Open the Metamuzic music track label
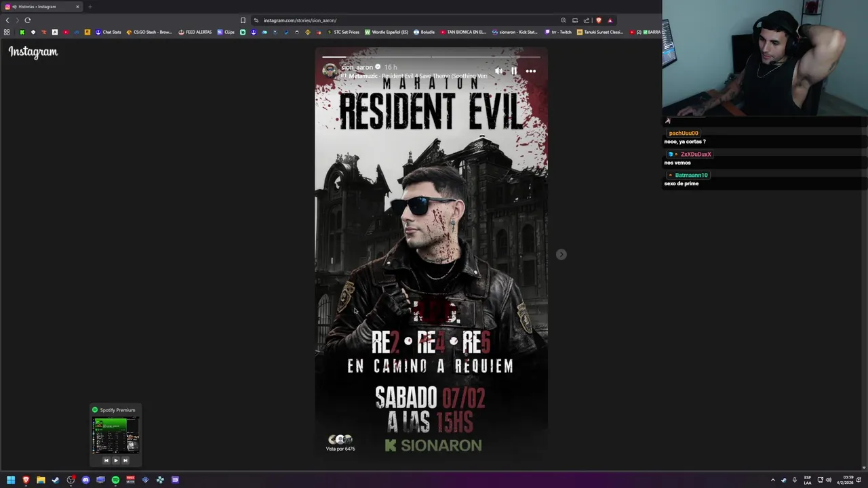 [x=414, y=76]
